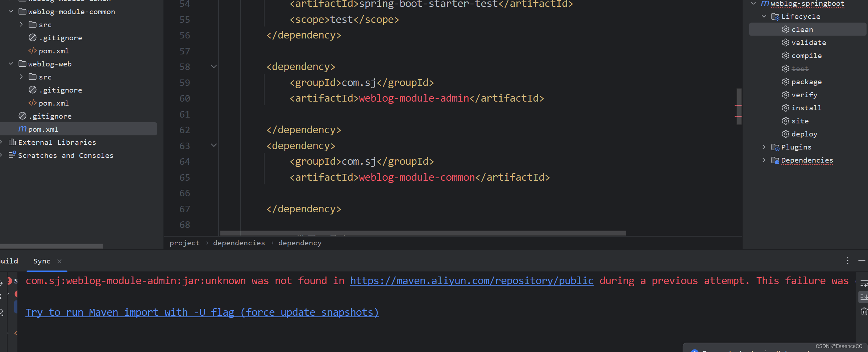868x352 pixels.
Task: Run the package Maven goal
Action: [x=807, y=82]
